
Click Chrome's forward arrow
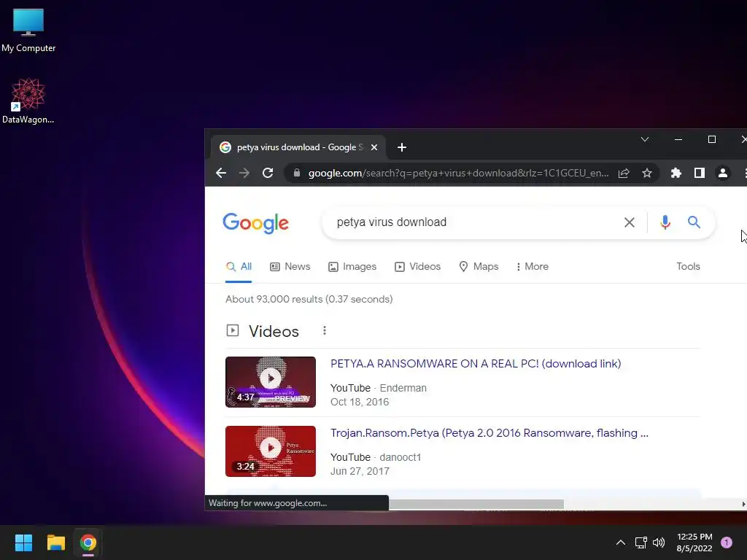244,173
